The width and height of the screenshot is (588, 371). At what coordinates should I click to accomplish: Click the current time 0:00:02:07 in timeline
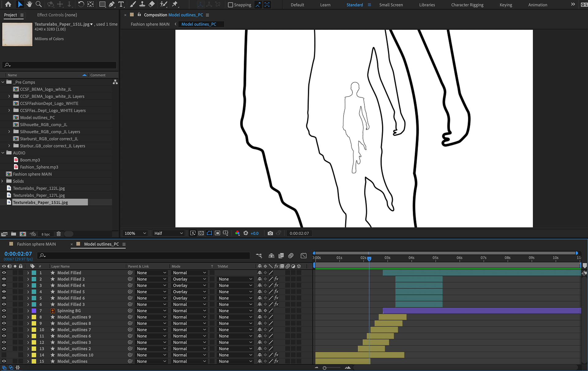[x=18, y=254]
